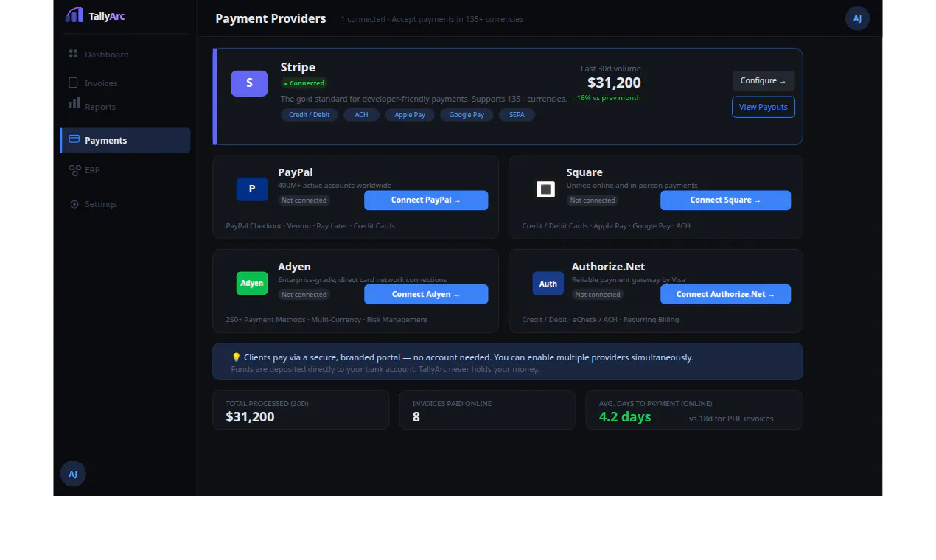Click Connect Square button

[x=725, y=200]
